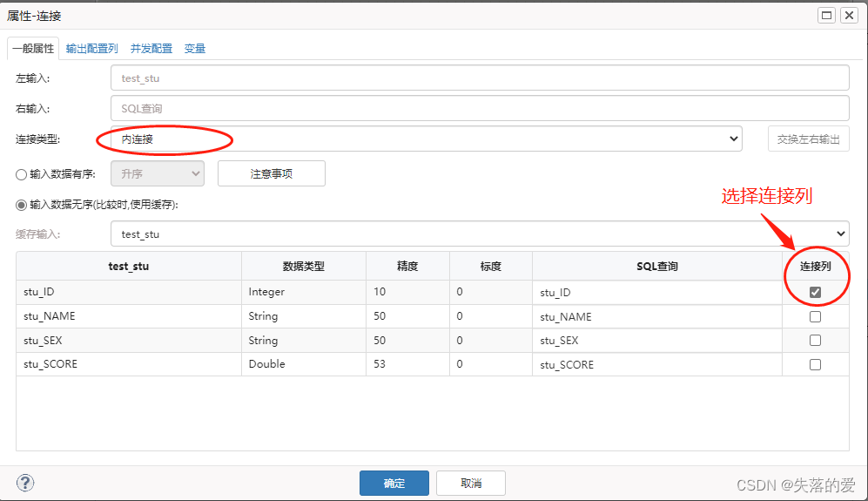
Task: Click the 取消 button
Action: (471, 484)
